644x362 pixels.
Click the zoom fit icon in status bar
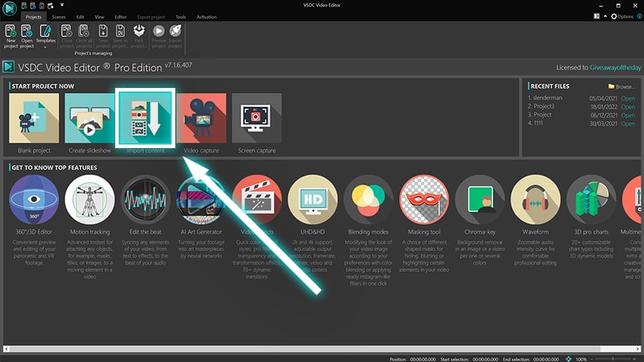[568, 358]
